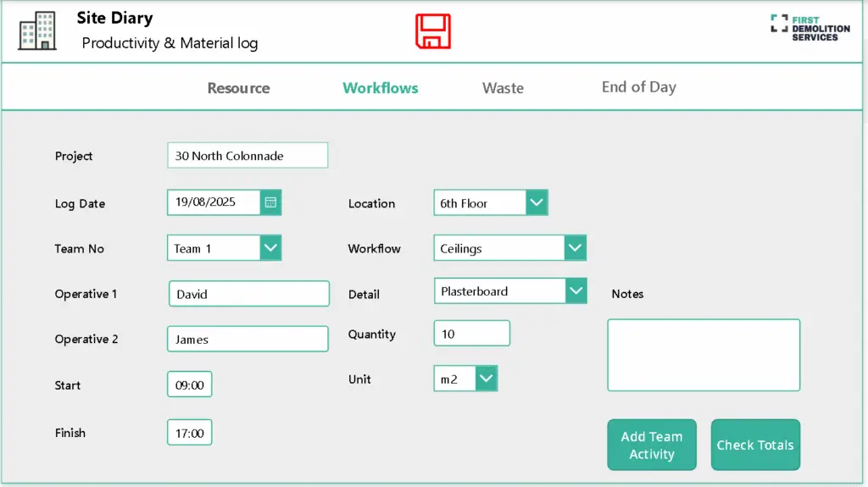Select the Quantity field containing 10
Image resolution: width=868 pixels, height=487 pixels.
(x=471, y=334)
